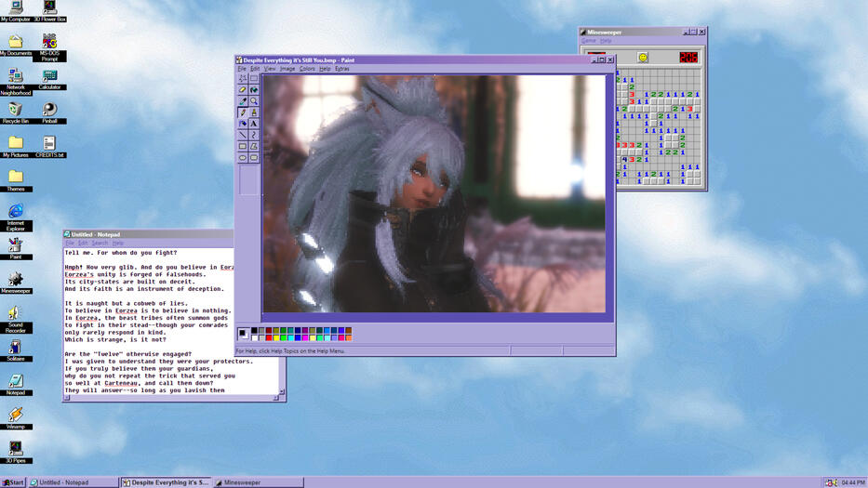
Task: Open the Search menu in Notepad
Action: pos(100,244)
